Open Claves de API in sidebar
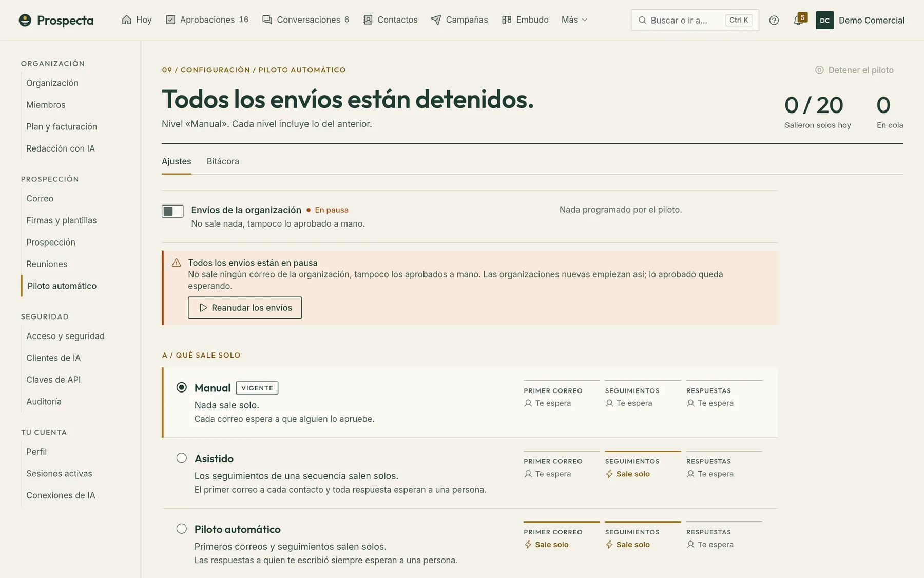Image resolution: width=924 pixels, height=578 pixels. click(x=53, y=380)
